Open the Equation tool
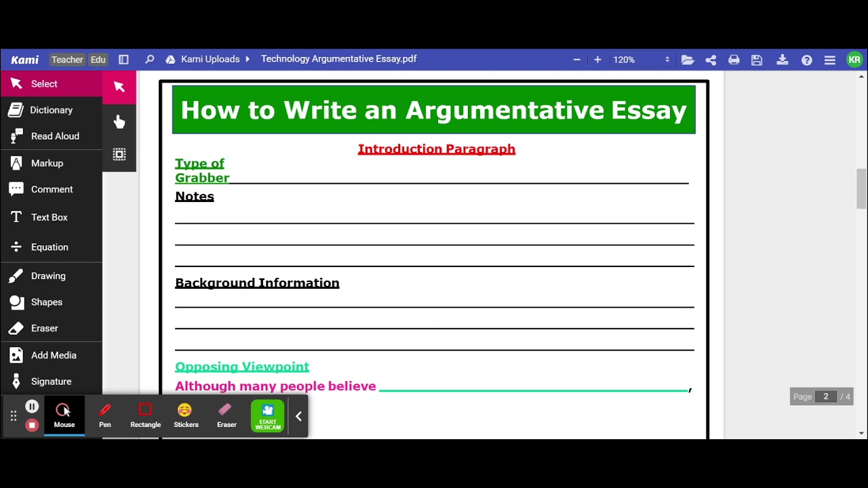Viewport: 868px width, 488px height. (x=51, y=247)
